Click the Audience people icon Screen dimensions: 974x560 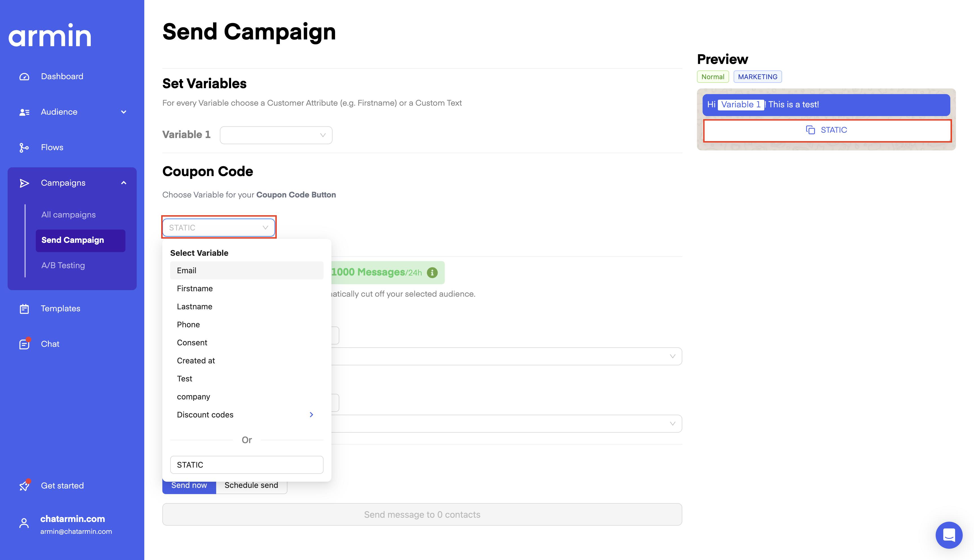(x=24, y=112)
